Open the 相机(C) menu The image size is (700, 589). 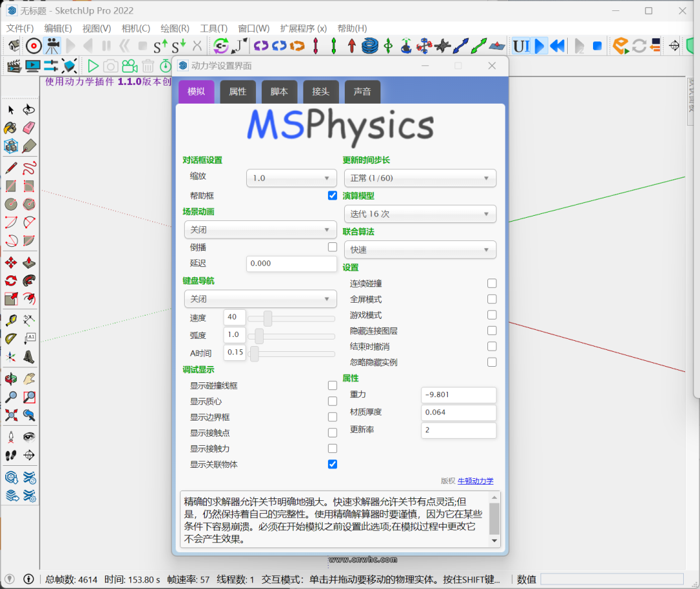135,29
